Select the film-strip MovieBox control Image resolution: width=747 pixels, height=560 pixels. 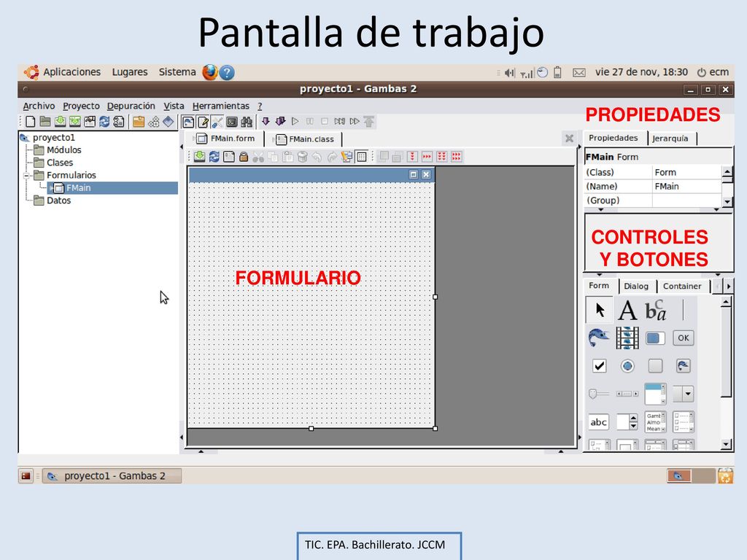pos(627,338)
